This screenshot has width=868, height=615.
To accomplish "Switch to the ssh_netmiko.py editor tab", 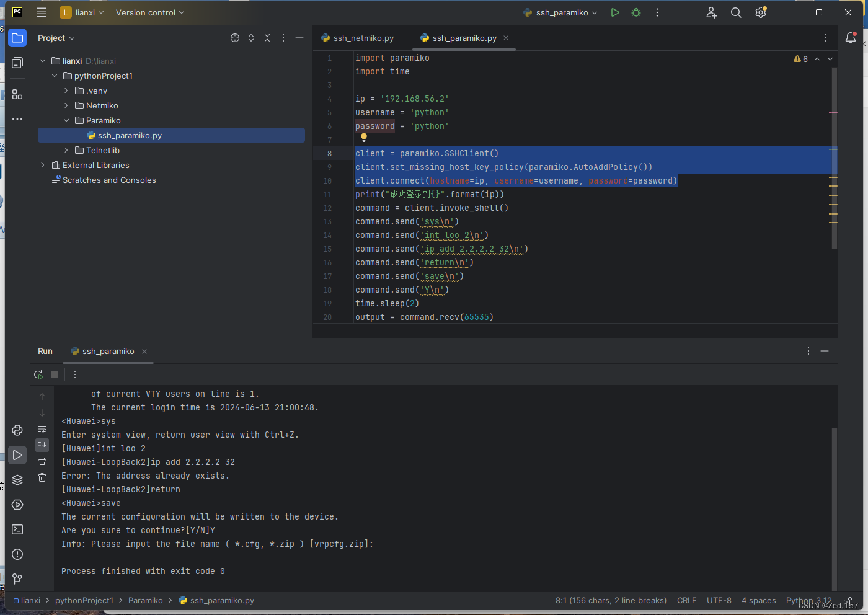I will 363,37.
